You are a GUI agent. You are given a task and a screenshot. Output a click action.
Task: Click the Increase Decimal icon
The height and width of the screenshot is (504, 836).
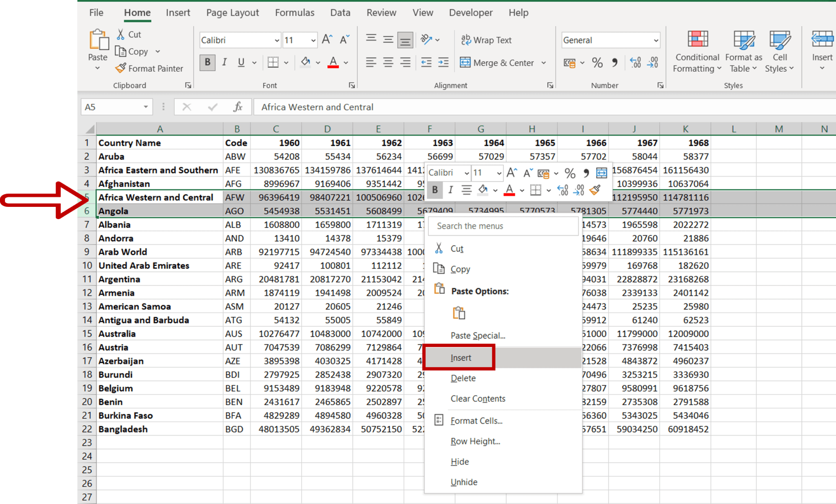635,62
